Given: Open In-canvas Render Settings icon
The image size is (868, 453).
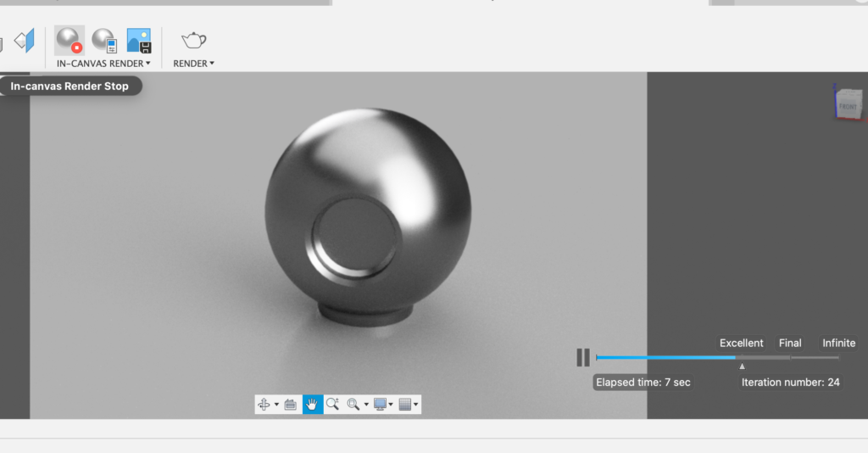Looking at the screenshot, I should (x=104, y=40).
